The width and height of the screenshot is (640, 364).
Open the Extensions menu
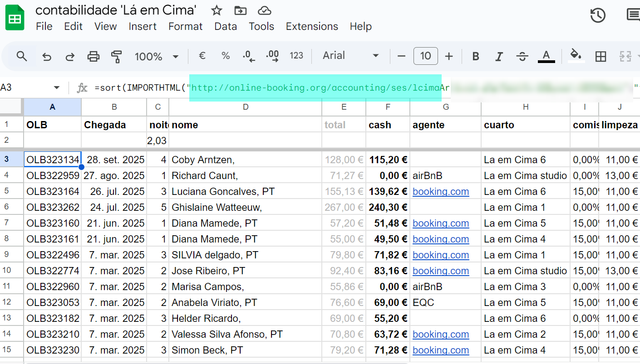312,26
